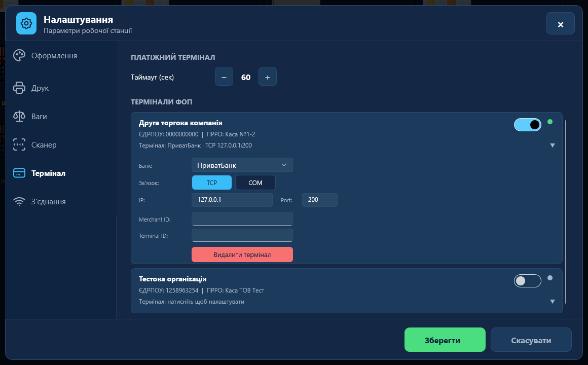
Task: Click the terminals list vertical scrollbar
Action: point(566,212)
